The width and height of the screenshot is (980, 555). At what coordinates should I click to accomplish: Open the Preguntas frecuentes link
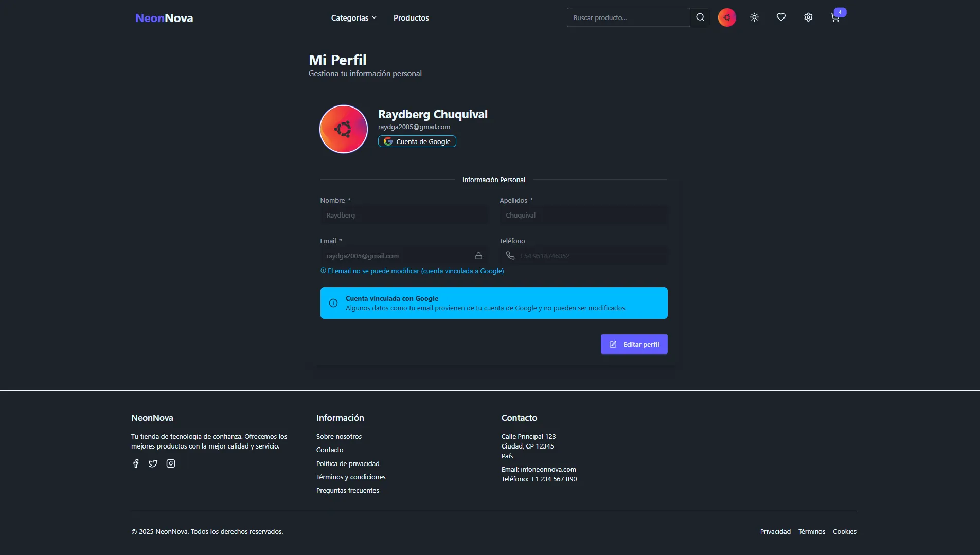pyautogui.click(x=347, y=490)
